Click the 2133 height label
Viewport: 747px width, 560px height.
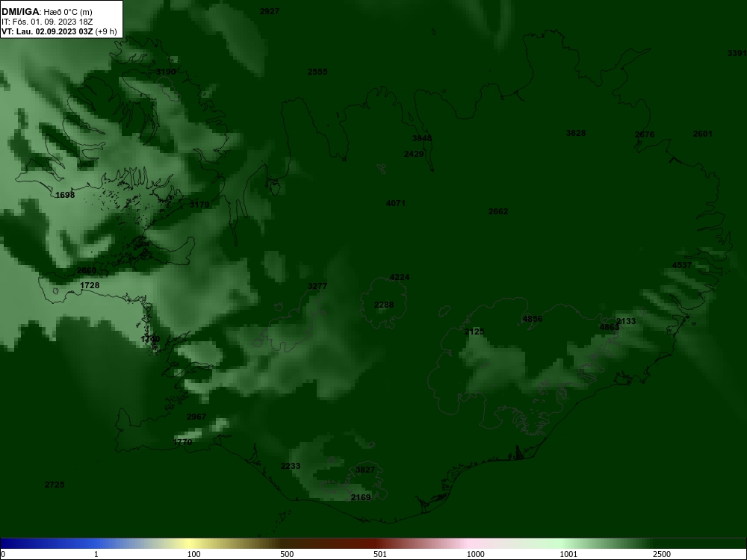(x=626, y=321)
